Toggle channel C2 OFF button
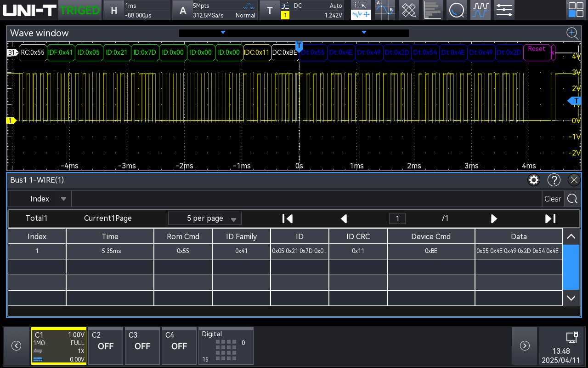588x368 pixels. 106,346
